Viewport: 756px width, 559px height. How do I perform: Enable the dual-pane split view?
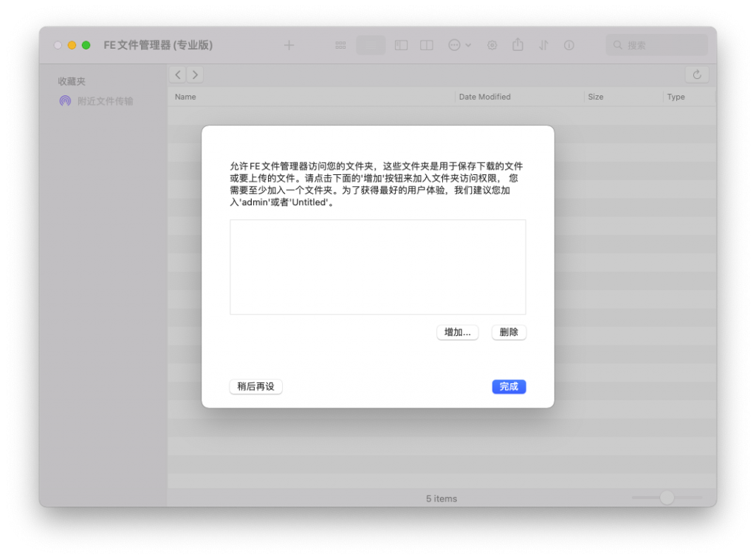tap(427, 45)
